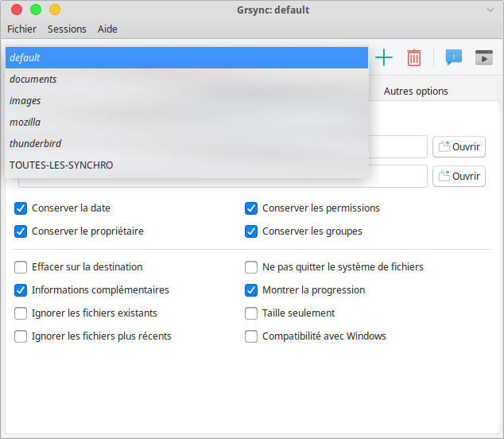This screenshot has width=504, height=439.
Task: Execute the sync with the play icon
Action: point(483,57)
